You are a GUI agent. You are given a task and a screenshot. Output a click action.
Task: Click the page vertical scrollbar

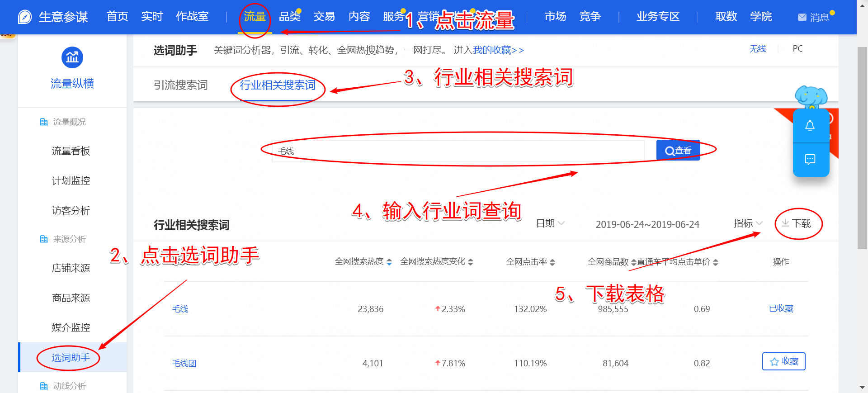tap(862, 148)
